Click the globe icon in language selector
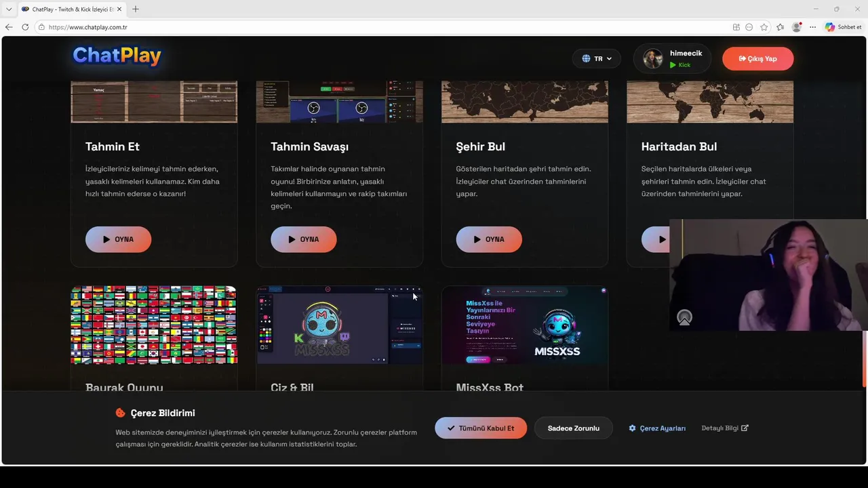 coord(586,59)
